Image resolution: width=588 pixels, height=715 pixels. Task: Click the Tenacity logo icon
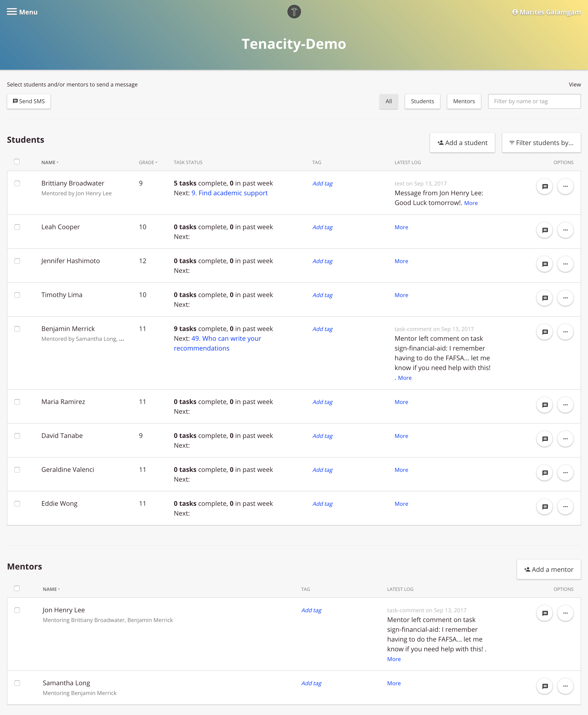[294, 12]
